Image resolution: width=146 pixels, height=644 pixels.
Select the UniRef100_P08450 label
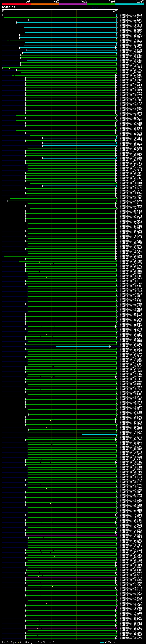[131, 161]
